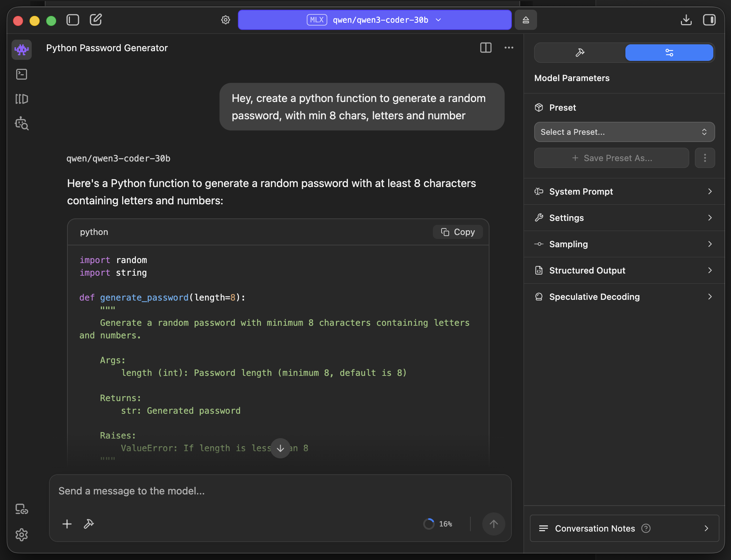Open the downloads icon
Screen dimensions: 731x560
tap(686, 20)
